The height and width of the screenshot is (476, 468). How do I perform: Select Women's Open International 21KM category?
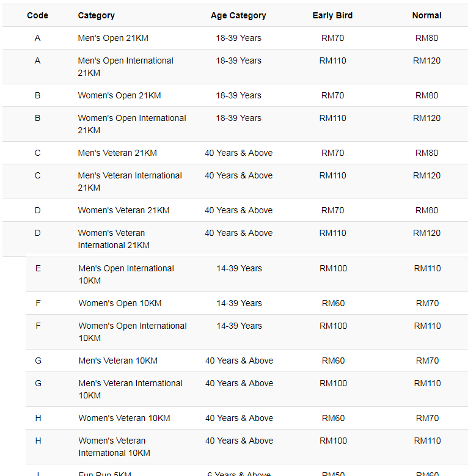tap(132, 124)
